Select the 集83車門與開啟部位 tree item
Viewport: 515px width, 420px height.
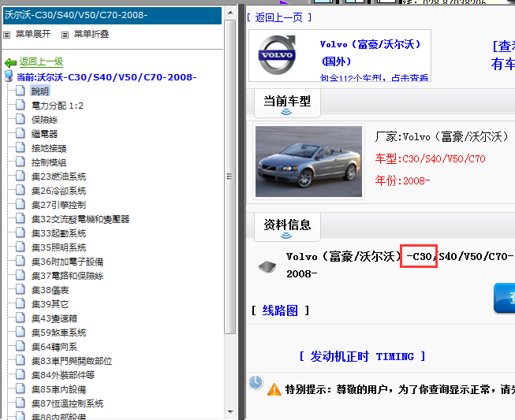point(72,361)
